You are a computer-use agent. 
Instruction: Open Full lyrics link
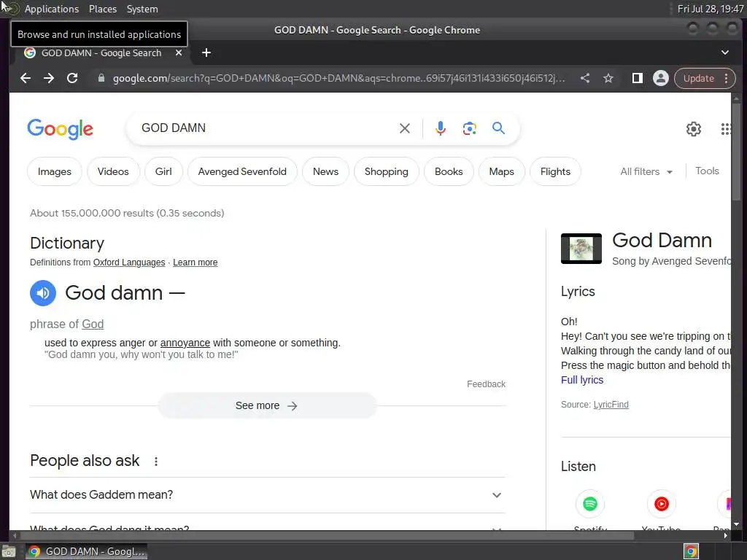(582, 380)
